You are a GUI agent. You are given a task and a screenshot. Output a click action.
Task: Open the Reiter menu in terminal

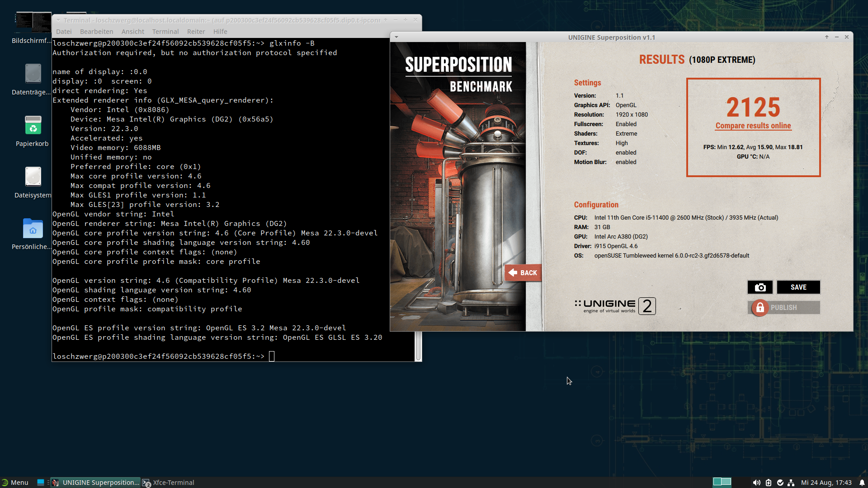tap(196, 32)
